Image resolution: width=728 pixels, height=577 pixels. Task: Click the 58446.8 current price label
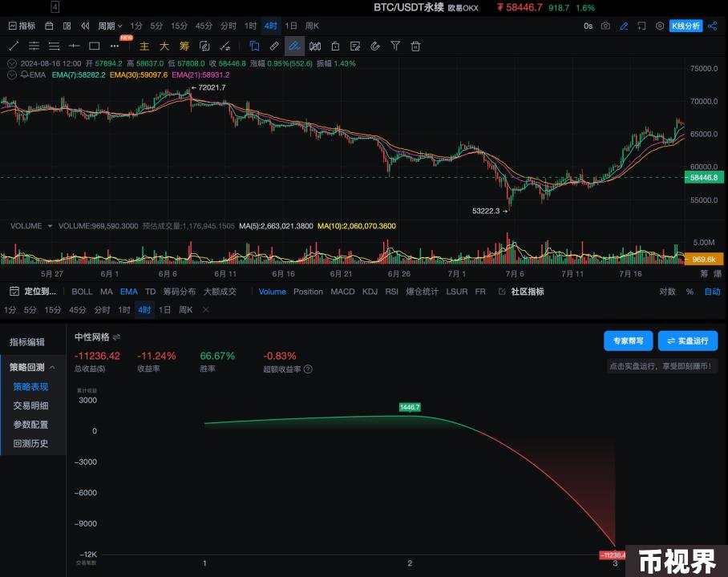pos(704,177)
